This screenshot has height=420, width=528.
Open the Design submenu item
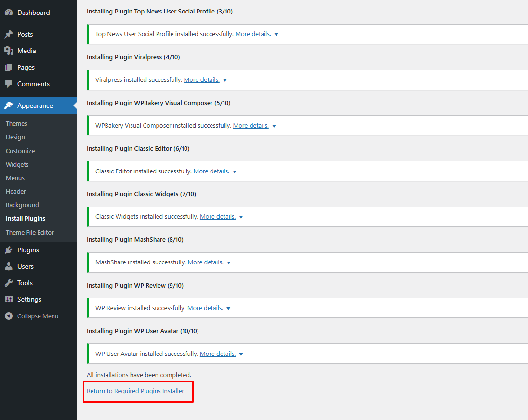click(15, 137)
